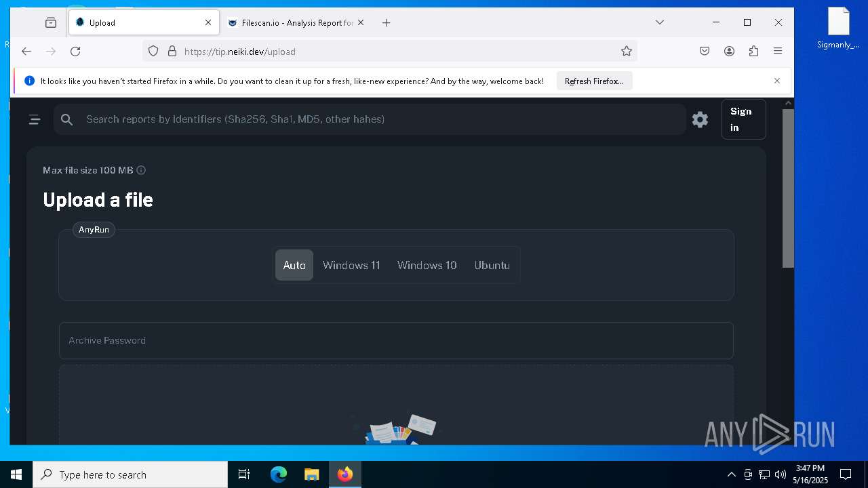
Task: Select the Windows 10 environment option
Action: tap(427, 265)
